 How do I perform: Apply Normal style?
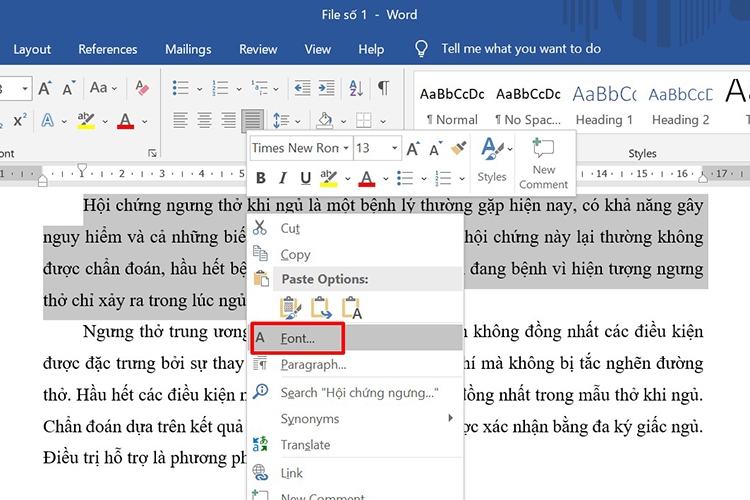[x=452, y=106]
